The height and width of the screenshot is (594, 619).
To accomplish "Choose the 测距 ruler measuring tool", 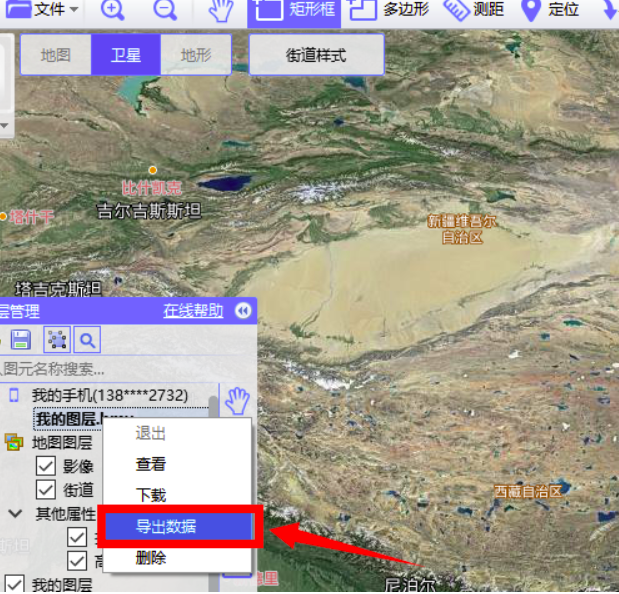I will [474, 9].
